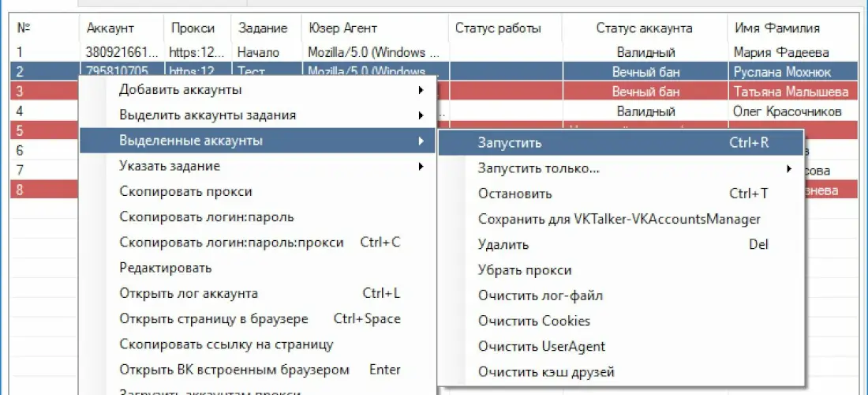Click the 'Статус аккаунта' column header
The height and width of the screenshot is (395, 868).
coord(645,28)
